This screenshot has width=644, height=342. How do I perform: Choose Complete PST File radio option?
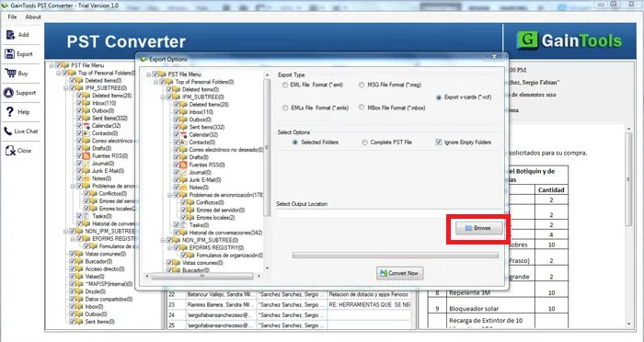click(x=364, y=142)
